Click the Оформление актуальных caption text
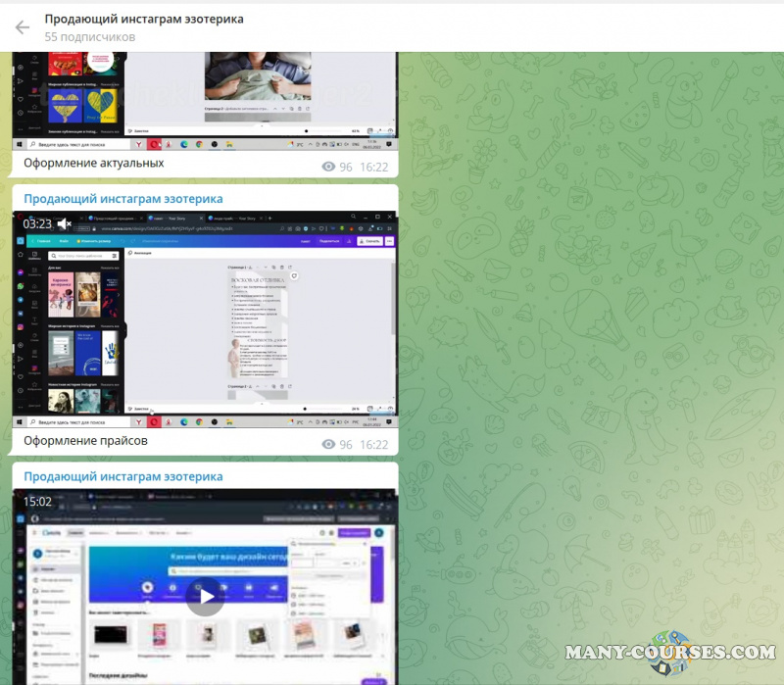This screenshot has height=685, width=784. (x=94, y=164)
